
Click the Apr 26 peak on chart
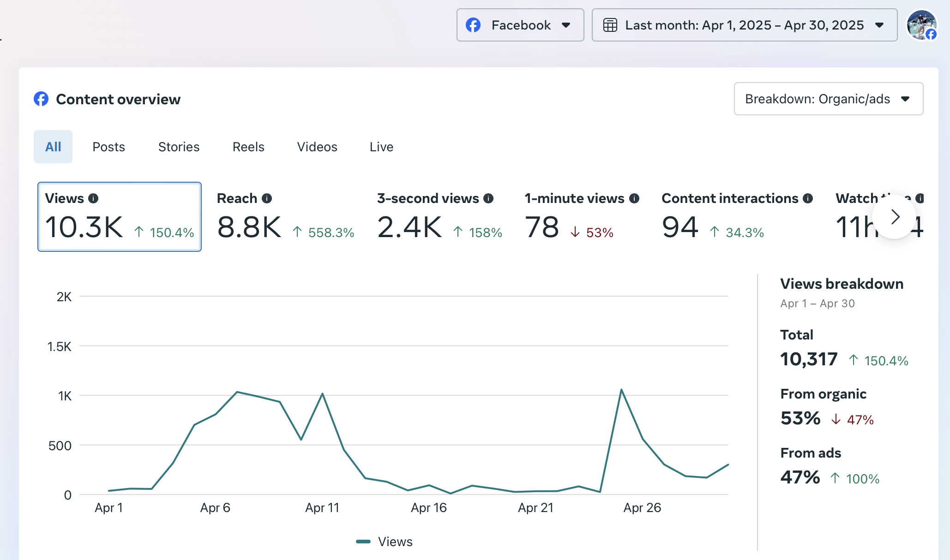click(621, 390)
